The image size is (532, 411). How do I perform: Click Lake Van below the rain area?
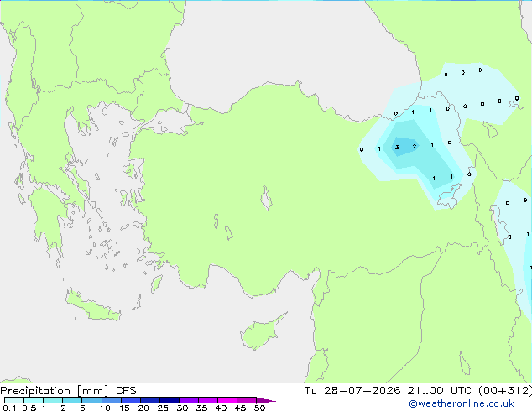tap(450, 196)
